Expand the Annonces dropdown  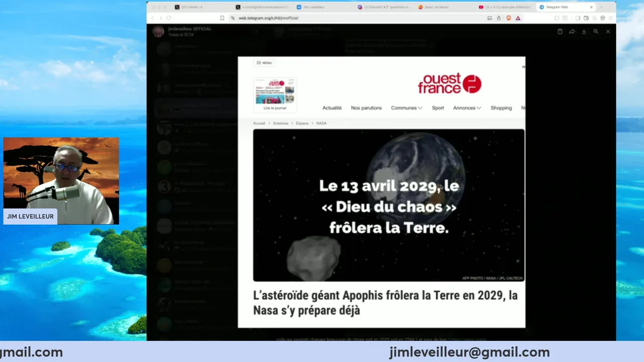click(x=467, y=108)
